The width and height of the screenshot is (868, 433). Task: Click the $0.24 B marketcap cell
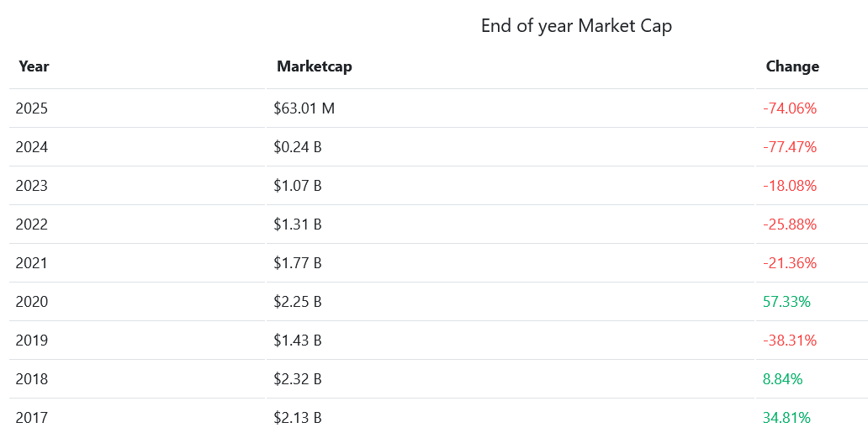(298, 147)
